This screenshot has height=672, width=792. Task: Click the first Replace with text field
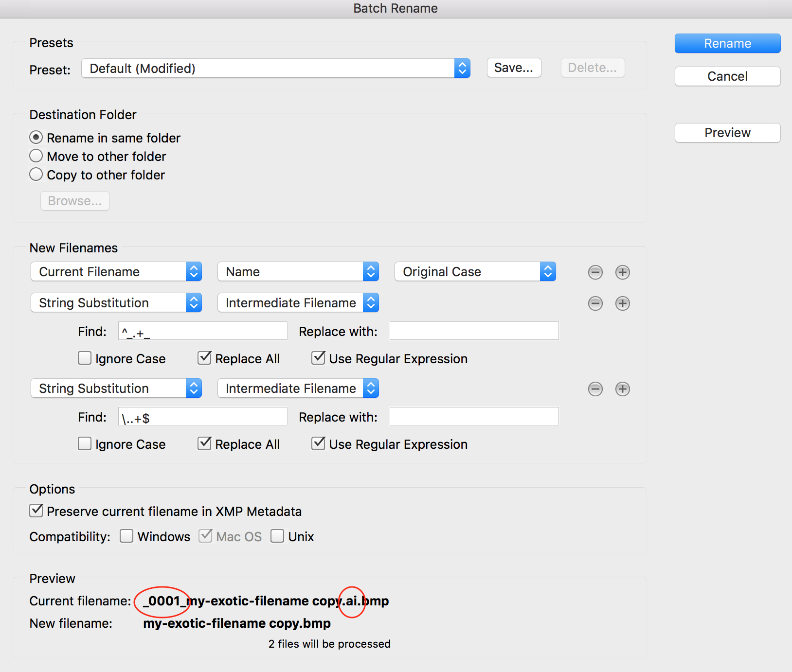[474, 331]
